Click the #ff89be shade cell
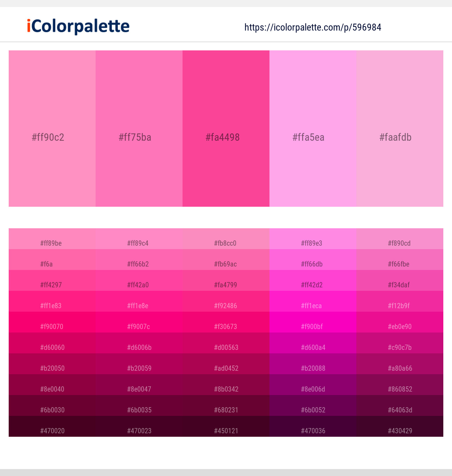Image resolution: width=452 pixels, height=476 pixels. click(x=52, y=239)
